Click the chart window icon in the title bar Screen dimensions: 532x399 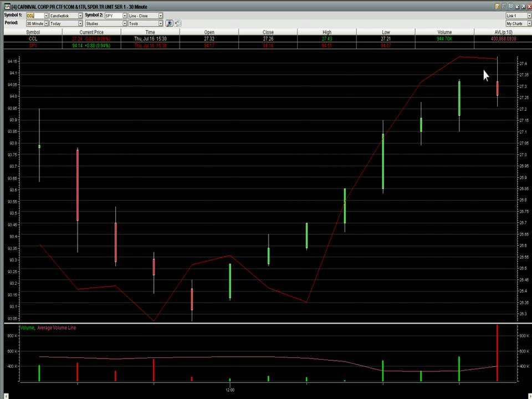coord(7,7)
